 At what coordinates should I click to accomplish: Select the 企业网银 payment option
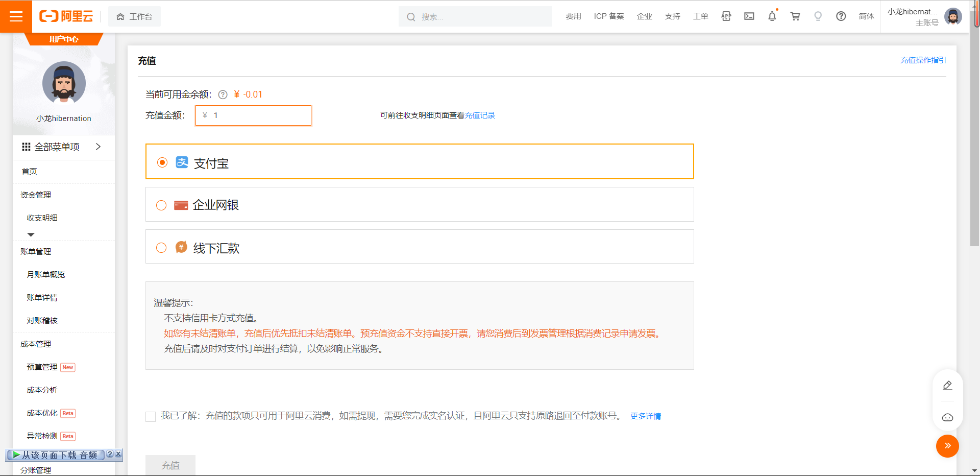pos(161,205)
